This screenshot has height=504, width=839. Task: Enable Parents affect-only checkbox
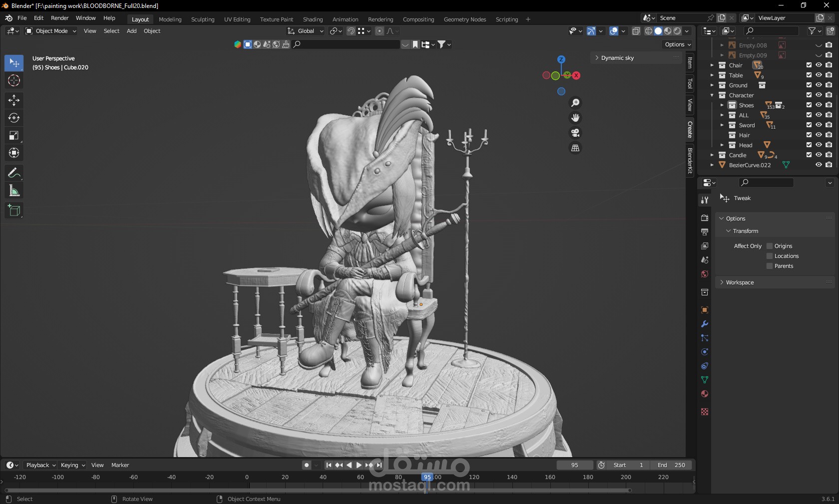(770, 266)
